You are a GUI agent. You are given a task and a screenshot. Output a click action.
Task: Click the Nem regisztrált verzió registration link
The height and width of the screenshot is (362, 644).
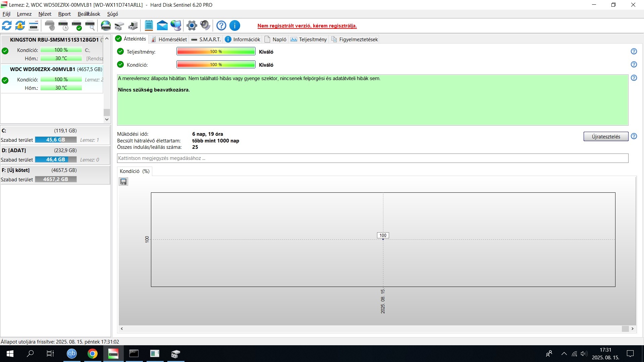pyautogui.click(x=307, y=26)
